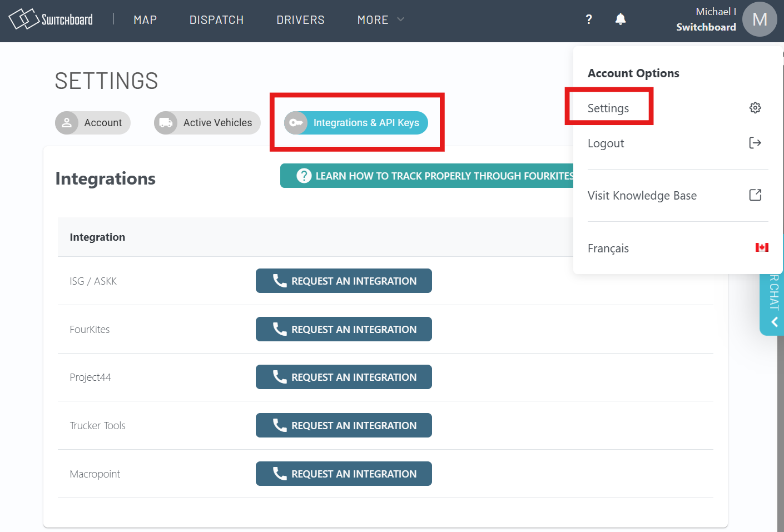The height and width of the screenshot is (532, 784).
Task: Click the external link icon beside Knowledge Base
Action: click(x=755, y=195)
